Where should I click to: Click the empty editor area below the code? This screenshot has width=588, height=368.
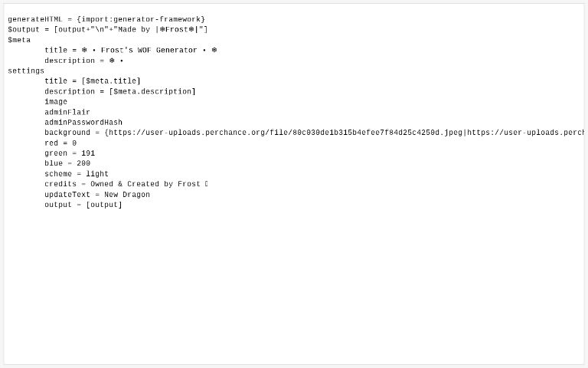click(294, 285)
